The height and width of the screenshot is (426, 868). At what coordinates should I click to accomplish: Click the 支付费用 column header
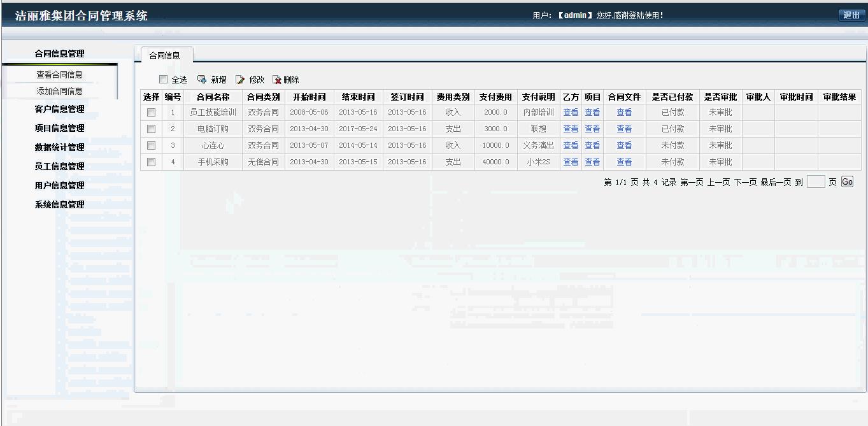coord(495,97)
